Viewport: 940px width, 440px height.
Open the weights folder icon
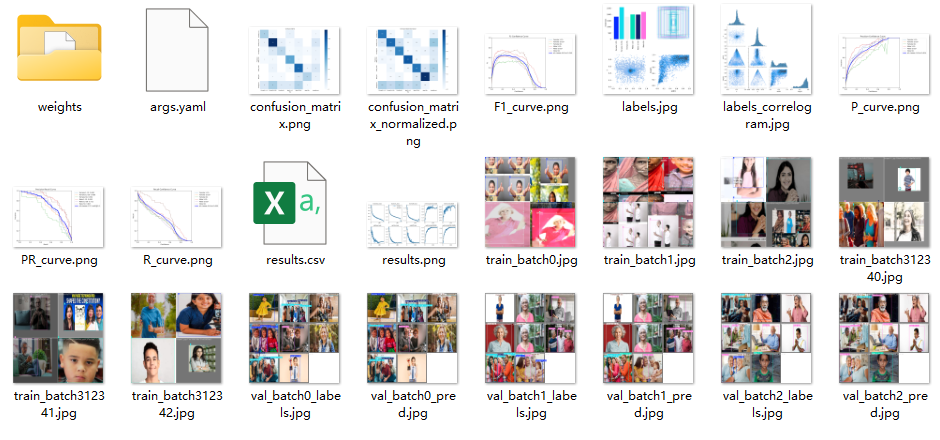pos(59,48)
